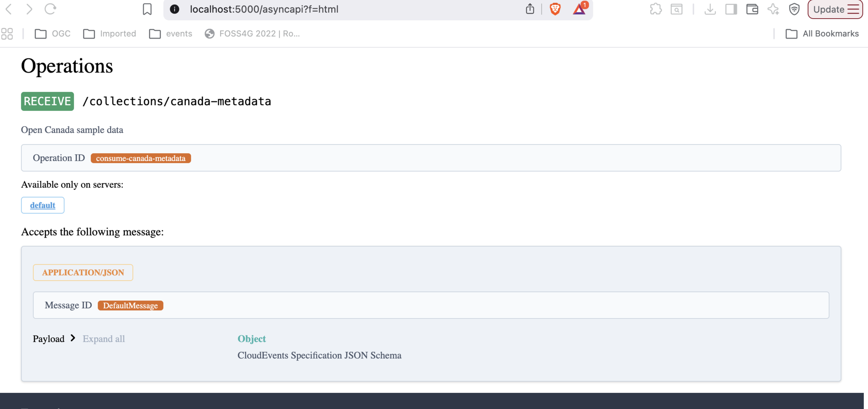868x409 pixels.
Task: Follow the default server link
Action: pos(43,205)
